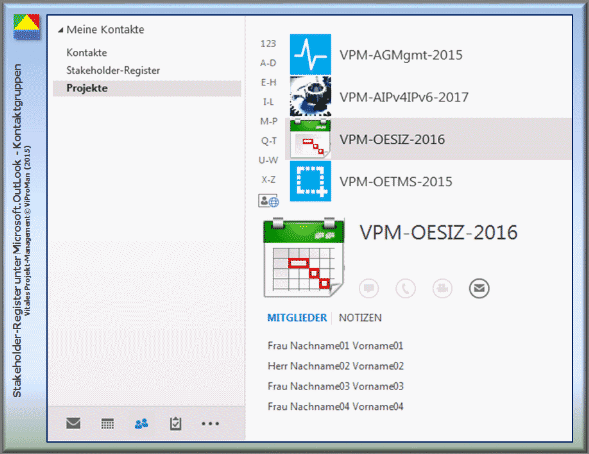Click the ViProMan logo in the corner
The width and height of the screenshot is (589, 454).
27,27
